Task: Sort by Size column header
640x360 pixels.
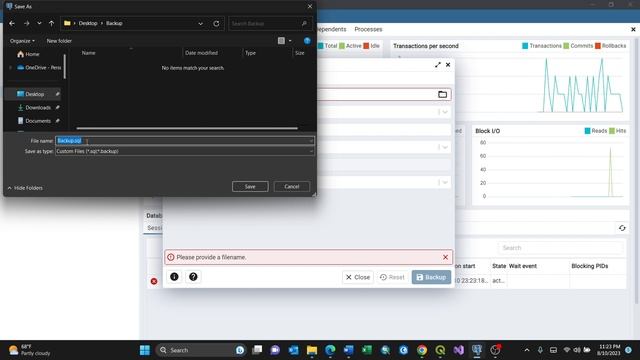Action: [300, 53]
